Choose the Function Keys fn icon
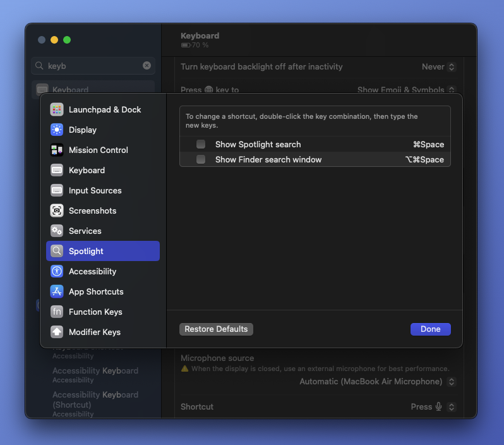The image size is (504, 445). pos(57,312)
